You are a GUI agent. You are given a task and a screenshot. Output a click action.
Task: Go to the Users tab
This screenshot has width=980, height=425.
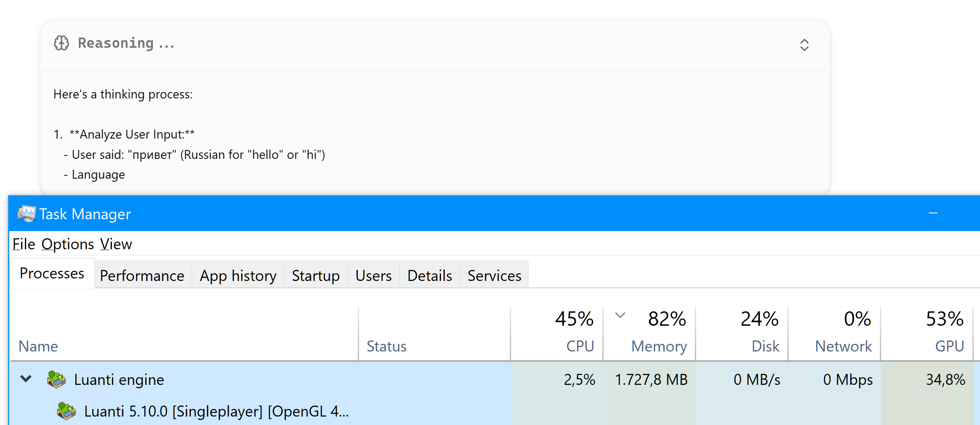click(373, 275)
